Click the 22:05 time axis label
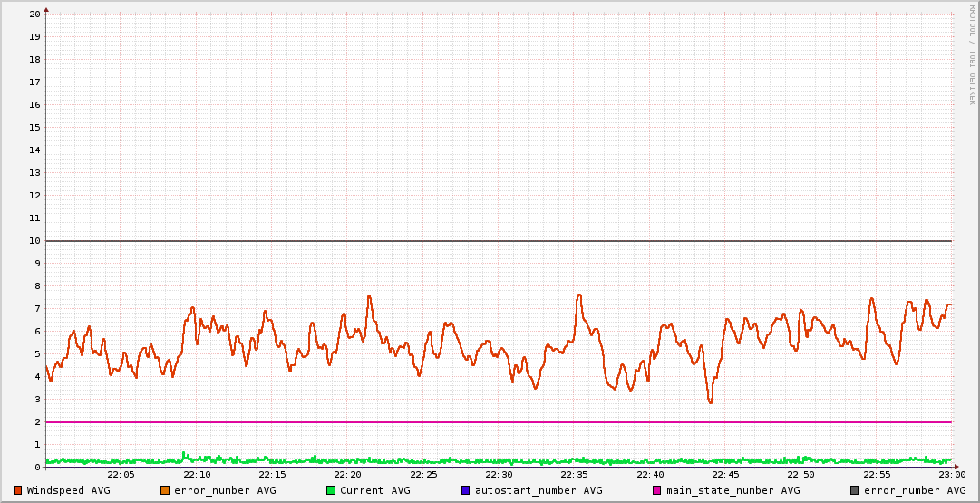Image resolution: width=980 pixels, height=503 pixels. [121, 475]
